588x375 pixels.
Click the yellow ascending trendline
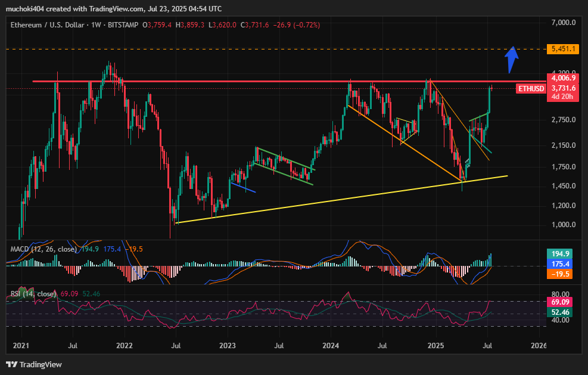tap(341, 199)
